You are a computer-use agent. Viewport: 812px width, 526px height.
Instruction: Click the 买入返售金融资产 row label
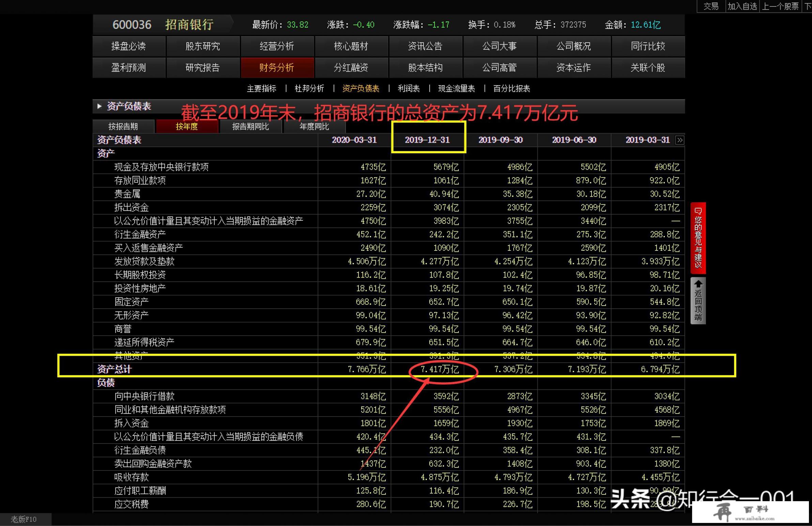click(149, 248)
